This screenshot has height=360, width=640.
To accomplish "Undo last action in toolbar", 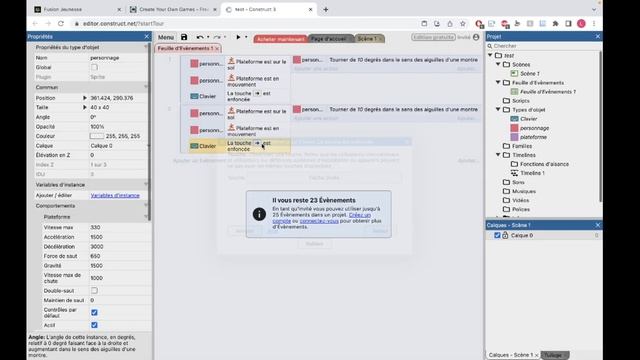I will pos(200,37).
